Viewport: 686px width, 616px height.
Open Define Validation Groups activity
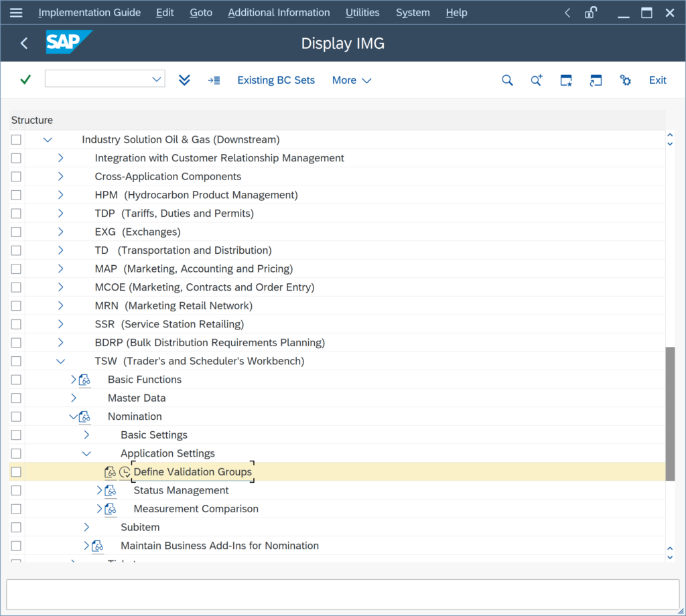192,472
